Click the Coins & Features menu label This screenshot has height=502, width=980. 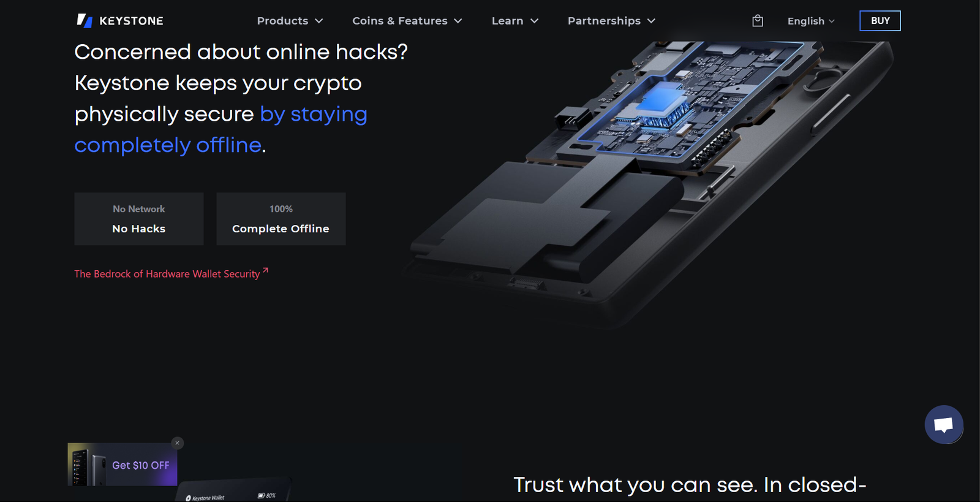point(400,21)
